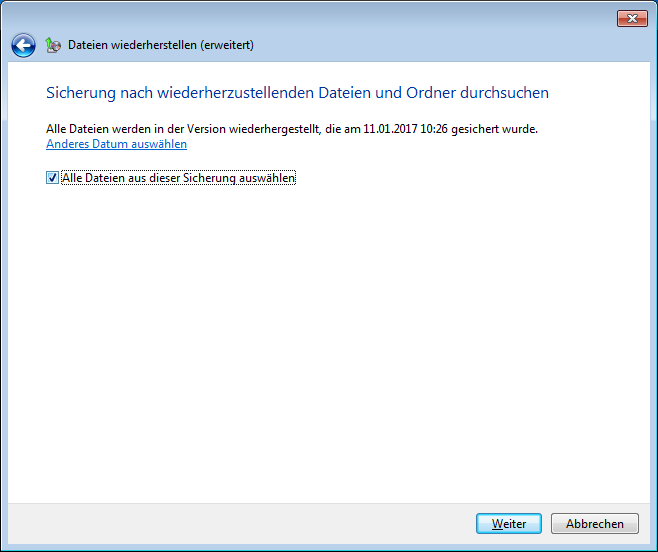Image resolution: width=658 pixels, height=552 pixels.
Task: Cancel the wizard with Abbrechen
Action: click(594, 524)
